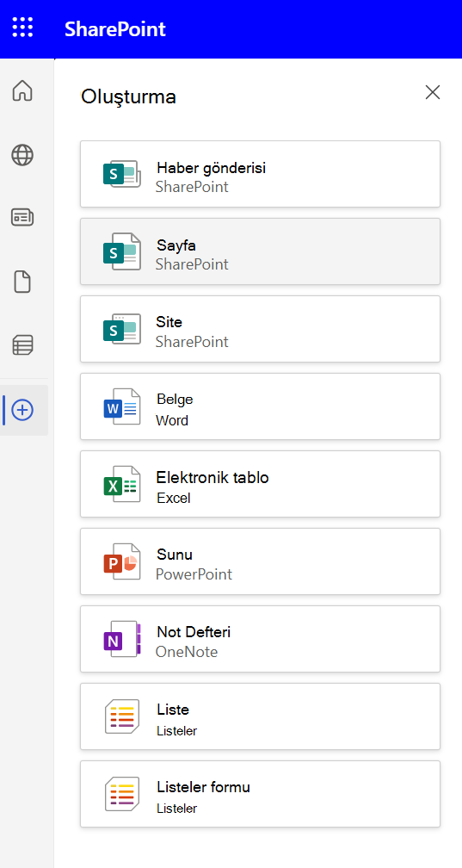
Task: Create a new SharePoint Site
Action: (x=260, y=329)
